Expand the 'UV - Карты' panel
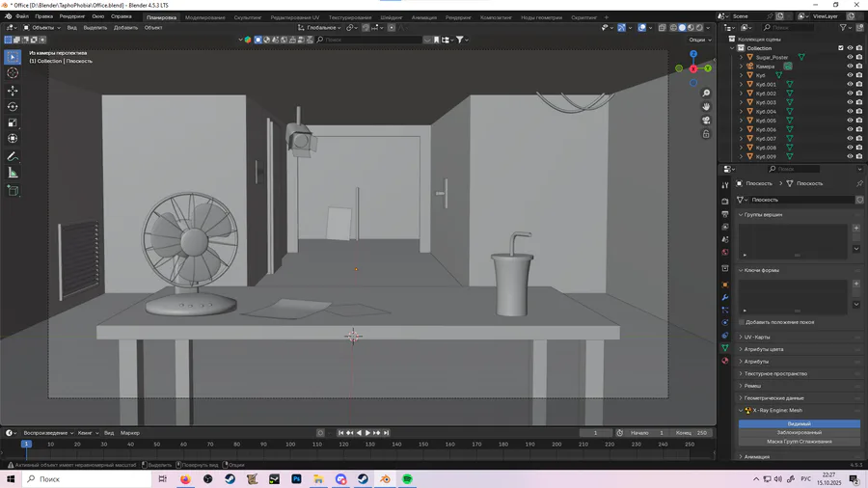 pyautogui.click(x=755, y=337)
